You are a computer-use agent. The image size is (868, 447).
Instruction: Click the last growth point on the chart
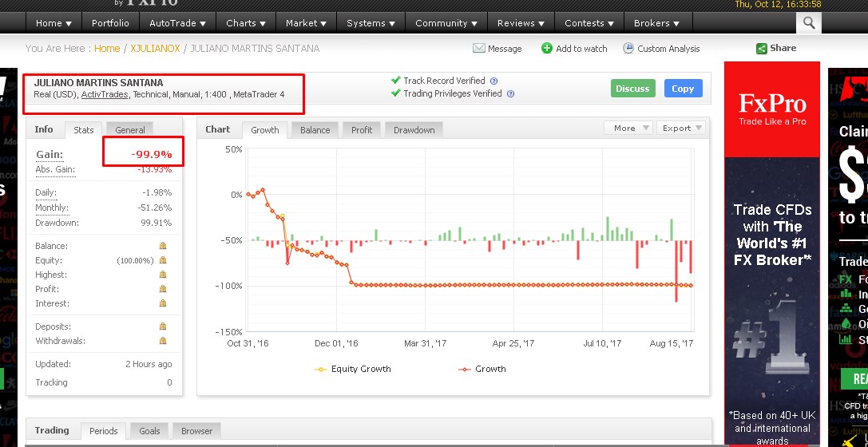point(691,286)
